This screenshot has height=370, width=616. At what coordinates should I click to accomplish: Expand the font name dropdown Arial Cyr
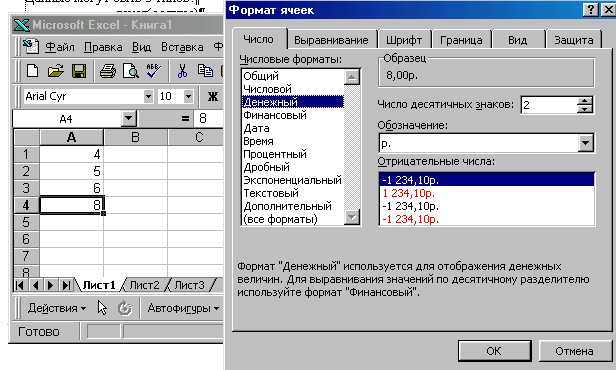coord(148,96)
